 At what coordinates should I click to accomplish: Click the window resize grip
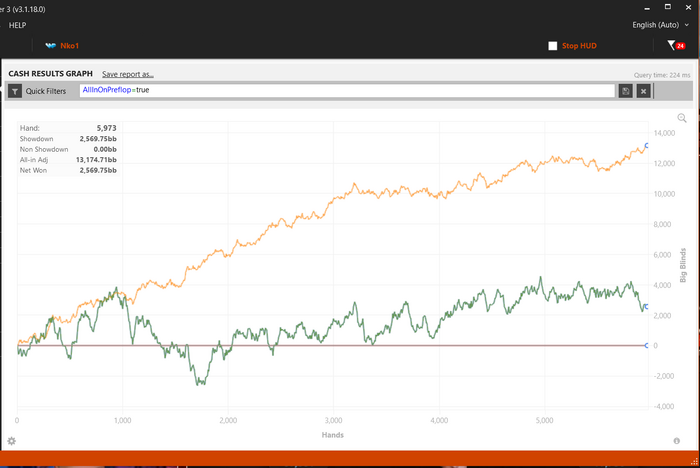[694, 462]
